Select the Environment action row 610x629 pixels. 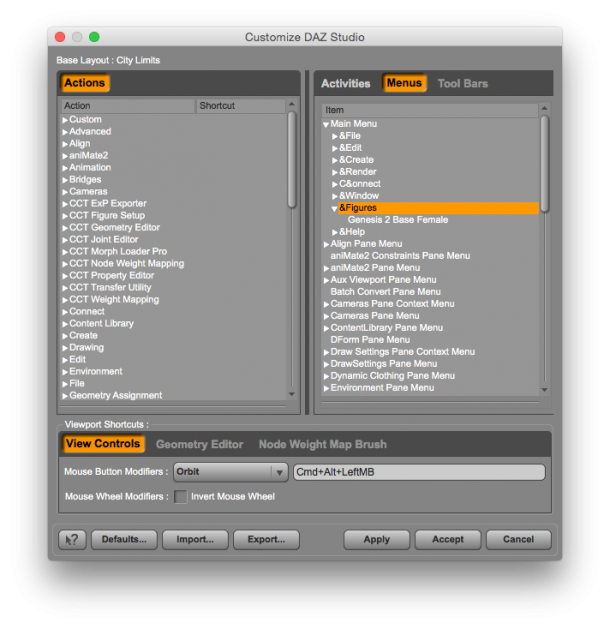click(x=95, y=371)
